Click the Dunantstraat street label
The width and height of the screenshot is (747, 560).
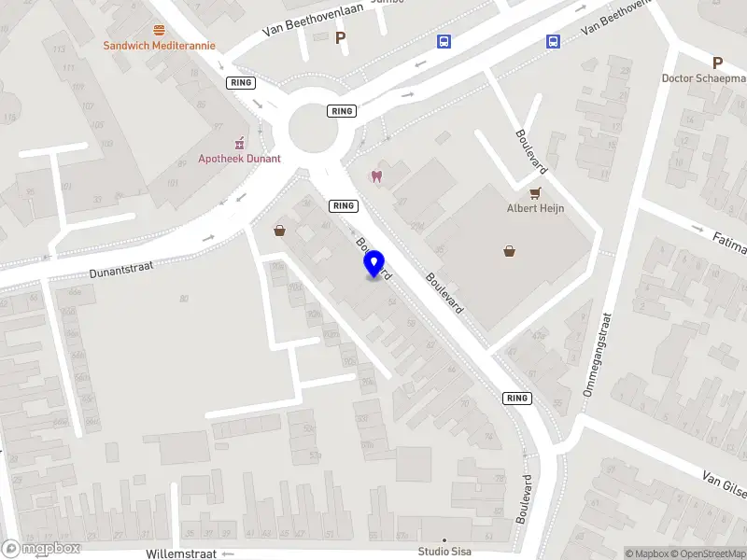click(x=121, y=270)
